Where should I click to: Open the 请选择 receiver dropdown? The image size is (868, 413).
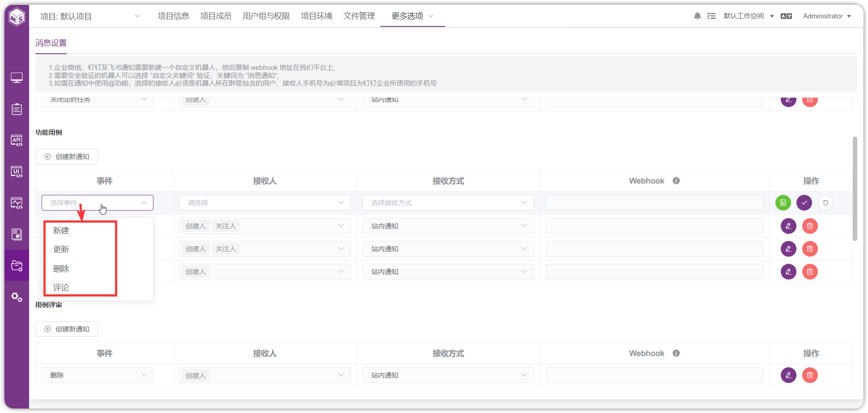coord(265,203)
